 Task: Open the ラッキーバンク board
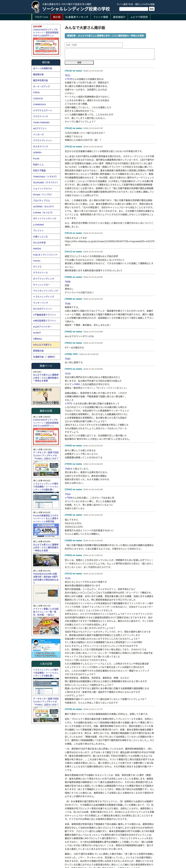pos(46,303)
